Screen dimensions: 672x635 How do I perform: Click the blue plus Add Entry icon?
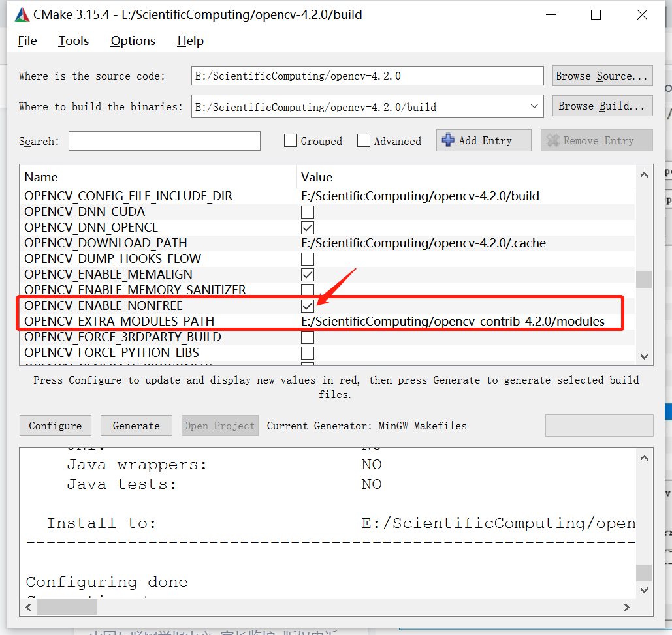pos(448,140)
